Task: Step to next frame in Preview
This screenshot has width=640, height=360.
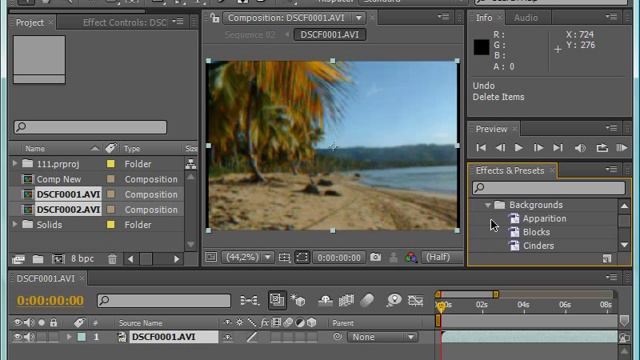Action: click(x=538, y=148)
